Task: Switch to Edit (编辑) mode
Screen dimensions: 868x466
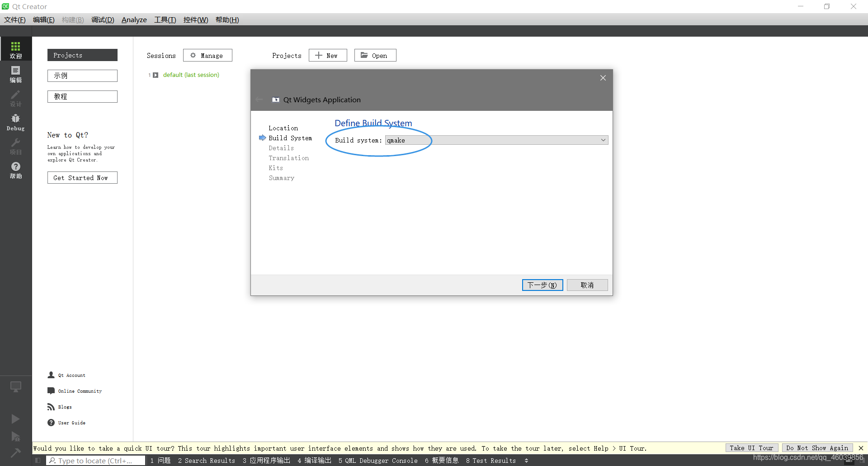Action: (x=16, y=74)
